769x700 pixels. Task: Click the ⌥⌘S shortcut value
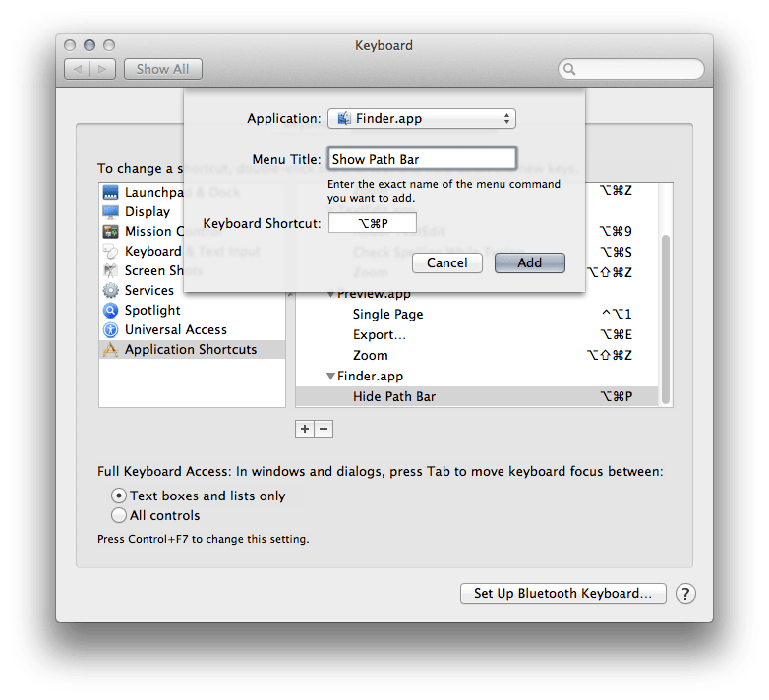click(x=616, y=252)
